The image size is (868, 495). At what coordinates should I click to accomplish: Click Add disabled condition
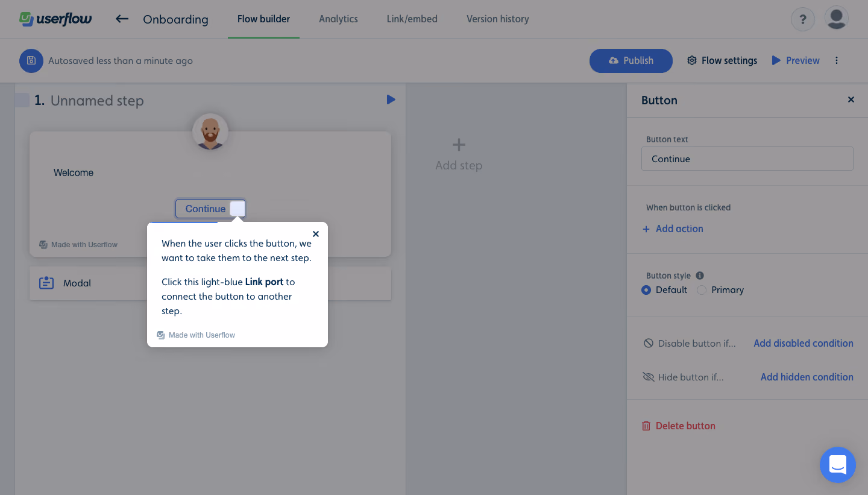pyautogui.click(x=804, y=343)
